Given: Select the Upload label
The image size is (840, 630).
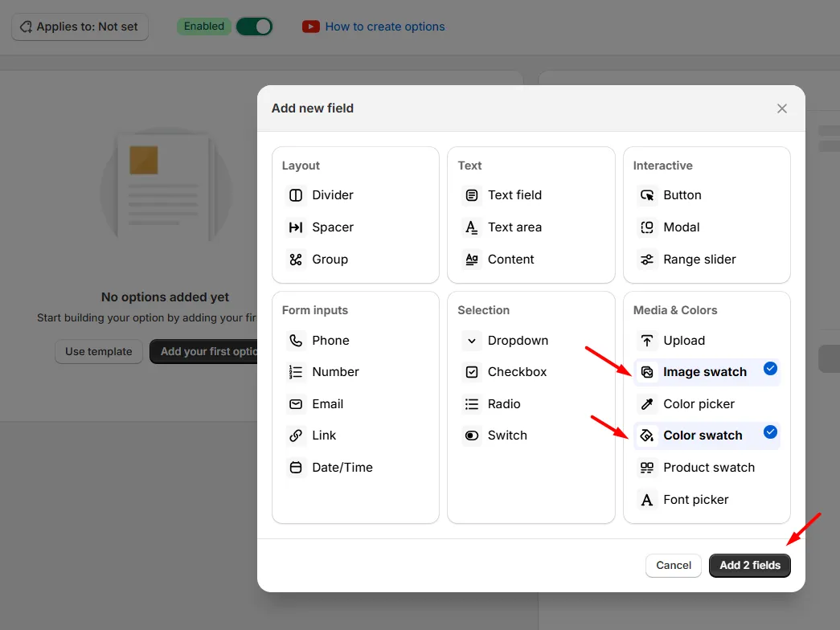Looking at the screenshot, I should click(683, 340).
